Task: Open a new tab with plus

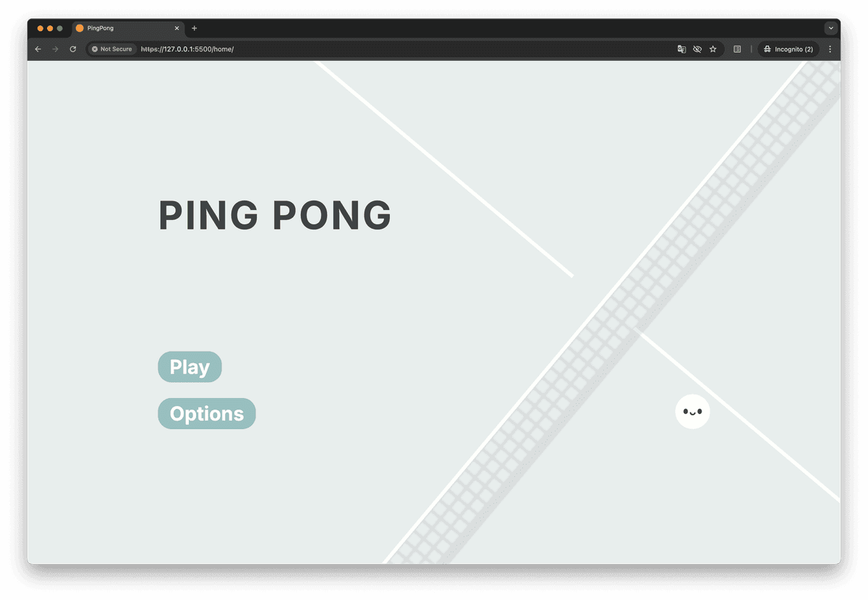Action: 194,28
